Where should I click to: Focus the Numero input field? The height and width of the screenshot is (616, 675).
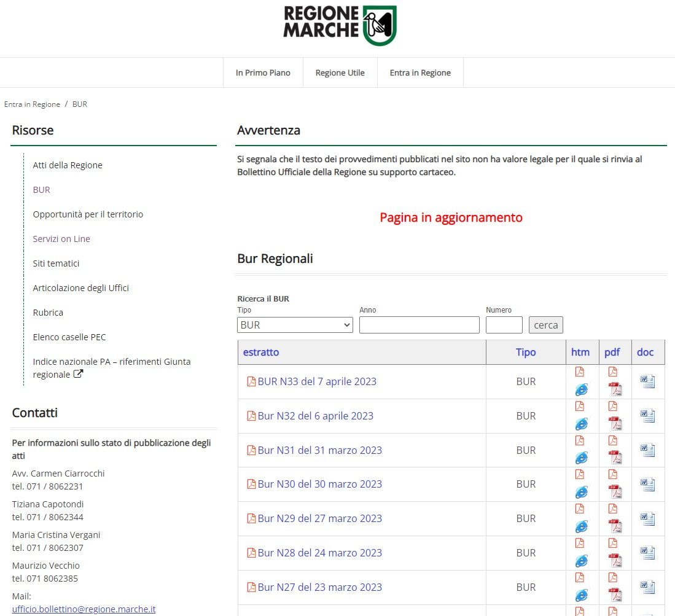click(x=504, y=325)
